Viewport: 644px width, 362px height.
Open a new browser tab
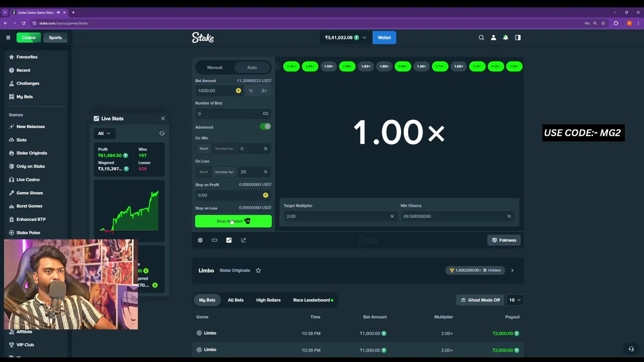pos(73,12)
